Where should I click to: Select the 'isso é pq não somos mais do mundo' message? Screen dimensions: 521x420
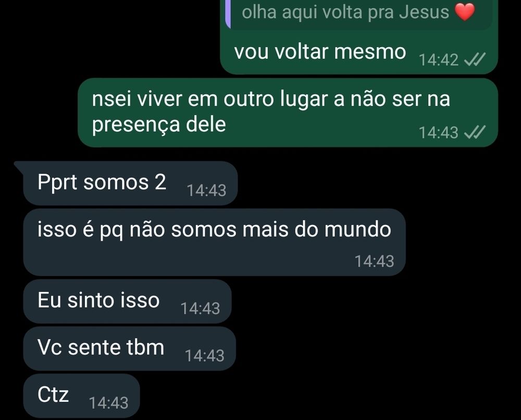pyautogui.click(x=214, y=242)
